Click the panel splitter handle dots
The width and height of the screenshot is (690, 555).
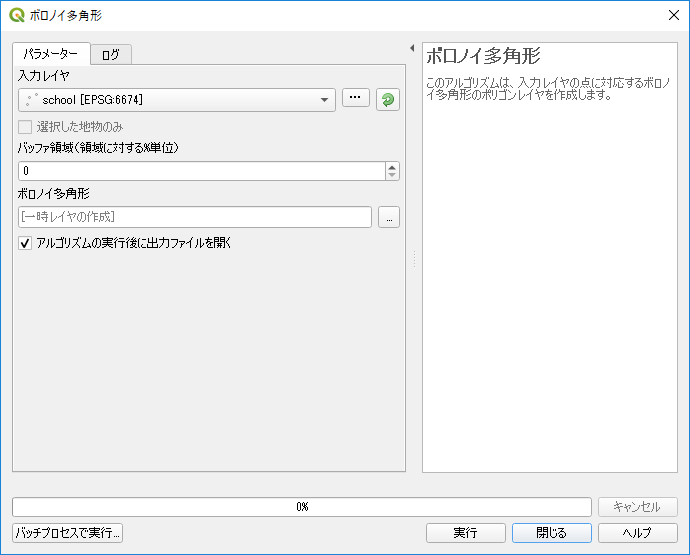[x=414, y=259]
